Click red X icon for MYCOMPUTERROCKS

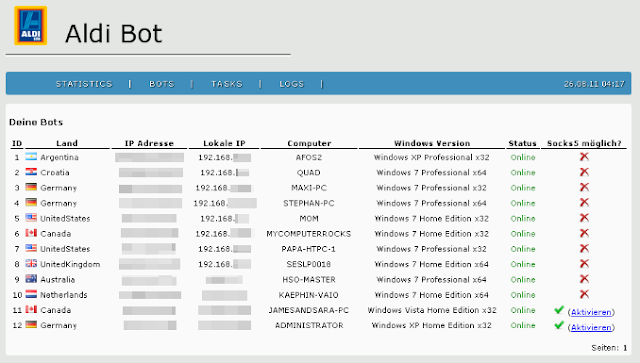click(x=584, y=233)
